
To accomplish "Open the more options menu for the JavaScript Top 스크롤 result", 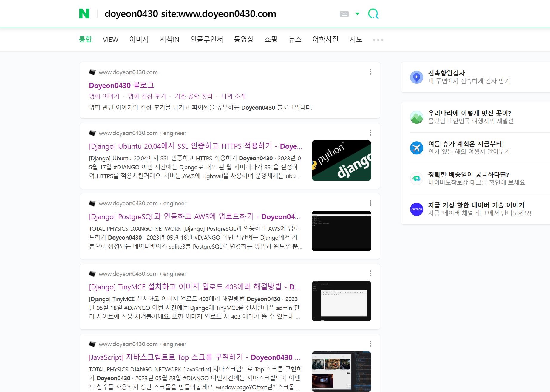I will [x=370, y=344].
